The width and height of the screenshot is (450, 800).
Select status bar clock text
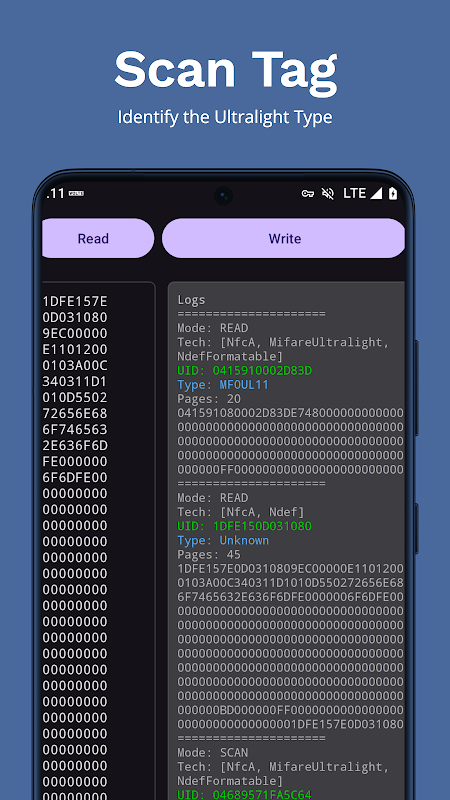(x=55, y=193)
